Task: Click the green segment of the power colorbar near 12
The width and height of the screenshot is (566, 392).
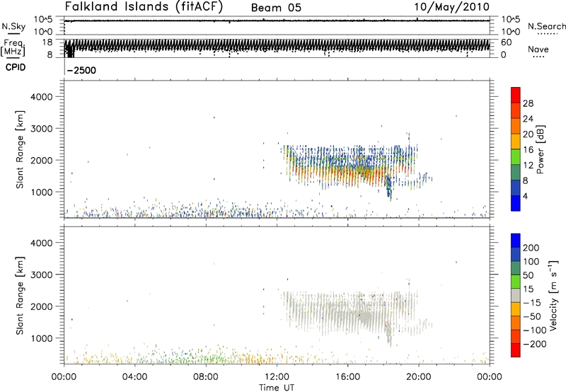Action: coord(516,157)
